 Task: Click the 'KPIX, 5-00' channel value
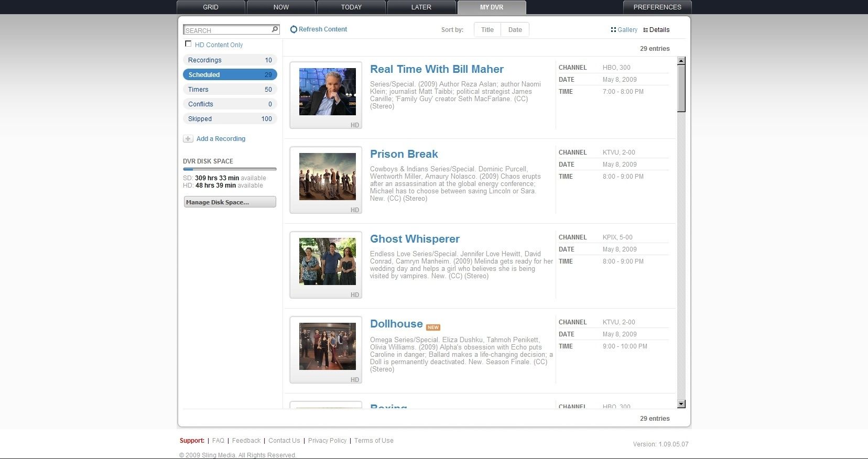tap(617, 237)
